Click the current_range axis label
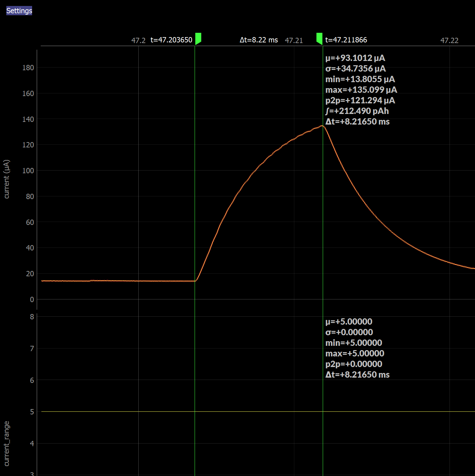 point(7,444)
